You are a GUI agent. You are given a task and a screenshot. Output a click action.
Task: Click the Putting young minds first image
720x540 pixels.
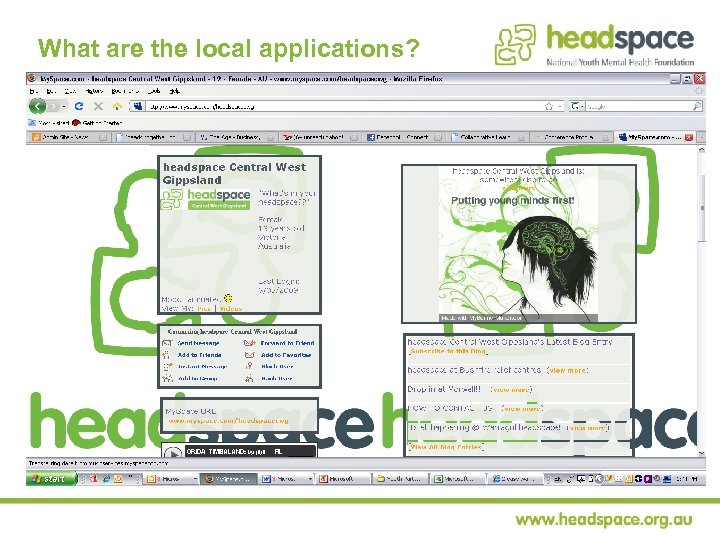point(518,245)
